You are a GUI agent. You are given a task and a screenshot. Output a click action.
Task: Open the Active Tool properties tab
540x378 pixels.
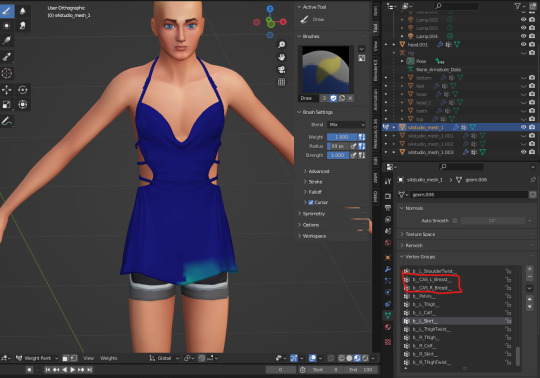(388, 181)
